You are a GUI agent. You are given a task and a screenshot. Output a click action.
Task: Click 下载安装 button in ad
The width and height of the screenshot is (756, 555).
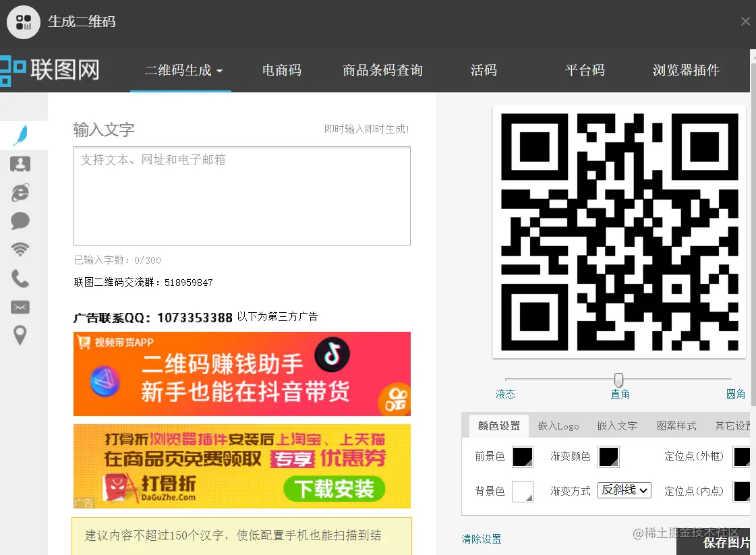click(x=334, y=488)
